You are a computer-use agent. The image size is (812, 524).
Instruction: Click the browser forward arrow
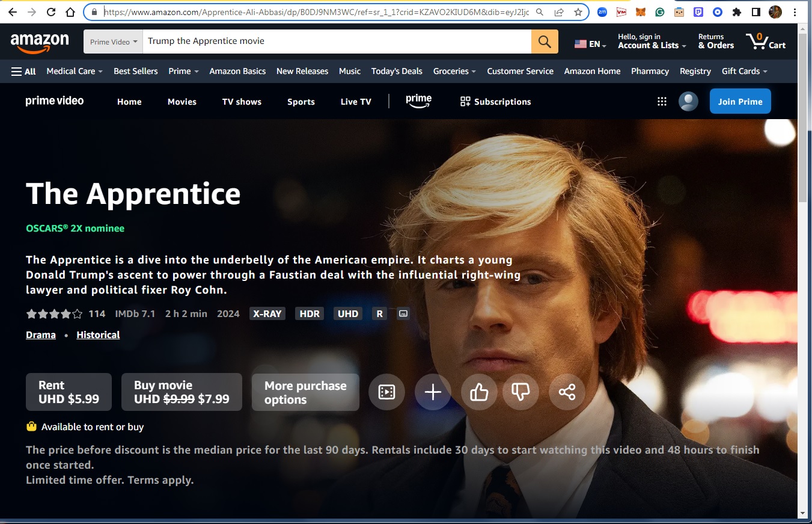(32, 12)
